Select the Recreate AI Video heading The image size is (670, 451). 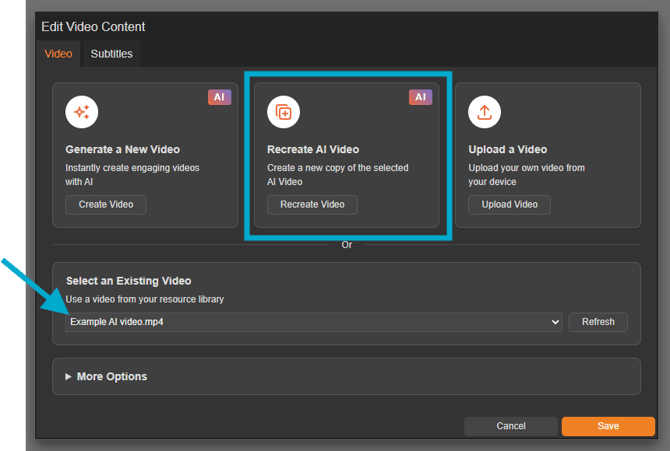[x=313, y=150]
